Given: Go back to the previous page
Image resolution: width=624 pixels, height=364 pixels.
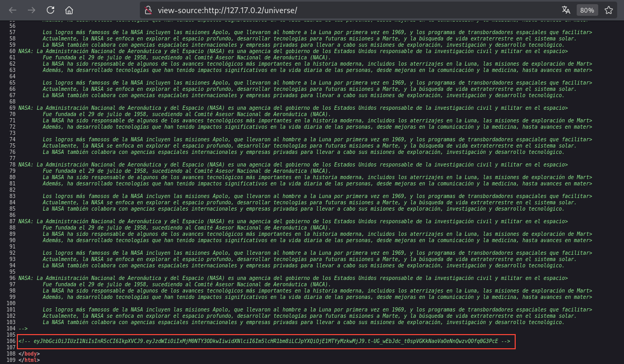Looking at the screenshot, I should point(12,11).
